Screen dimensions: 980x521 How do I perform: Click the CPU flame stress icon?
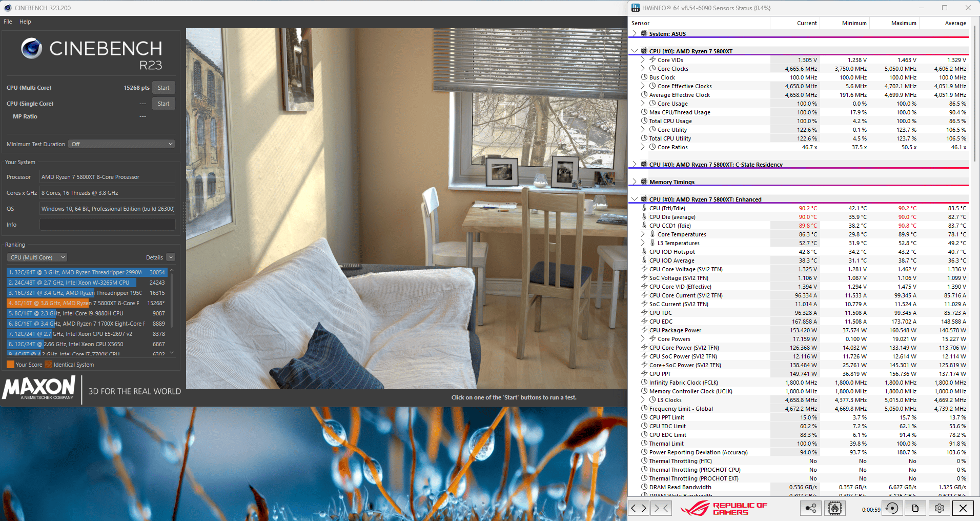[x=834, y=508]
